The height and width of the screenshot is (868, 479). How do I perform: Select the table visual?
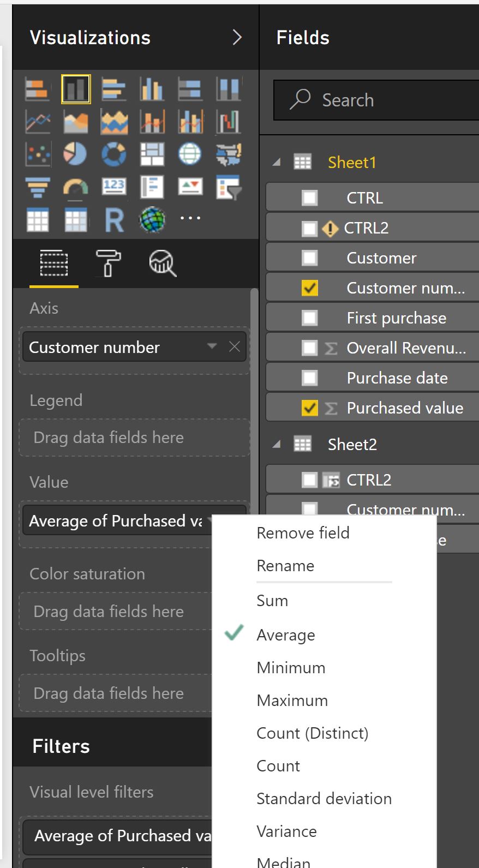[38, 220]
